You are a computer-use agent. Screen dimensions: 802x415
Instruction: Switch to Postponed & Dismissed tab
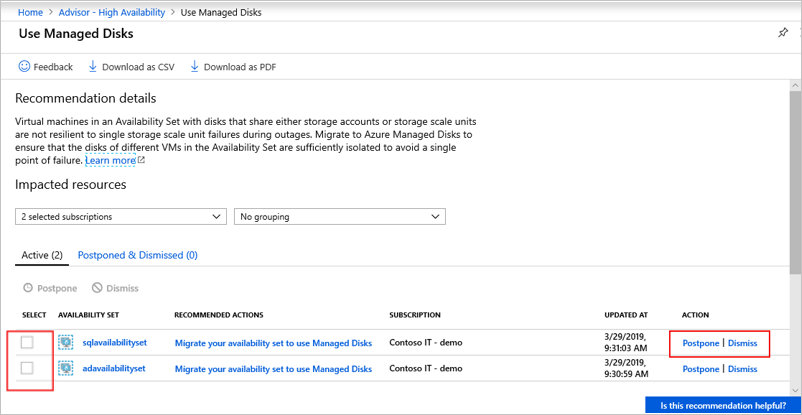137,255
